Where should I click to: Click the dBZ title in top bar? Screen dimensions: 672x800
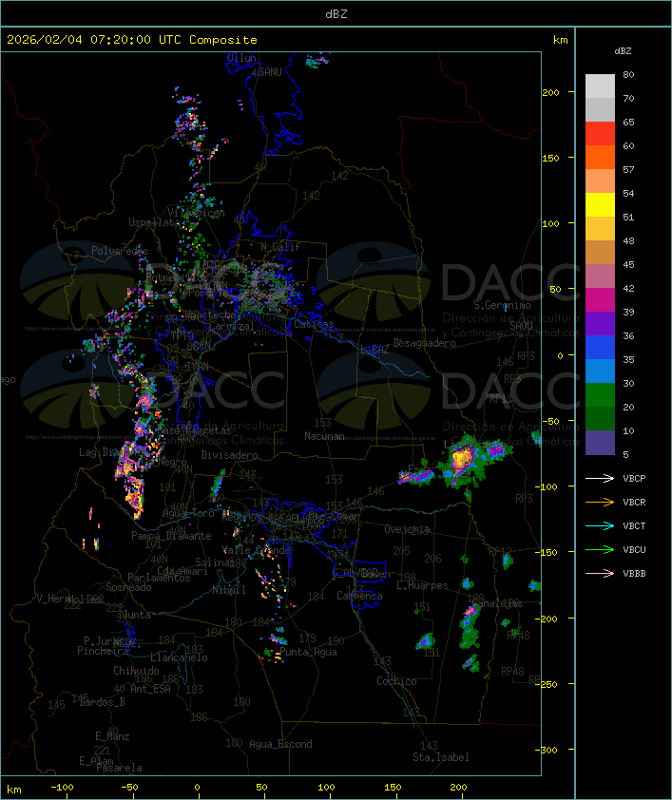point(336,14)
